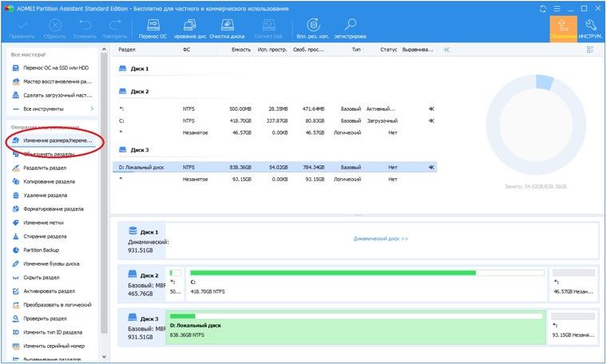Select the 500.00MB NTFS partition row

coord(275,109)
